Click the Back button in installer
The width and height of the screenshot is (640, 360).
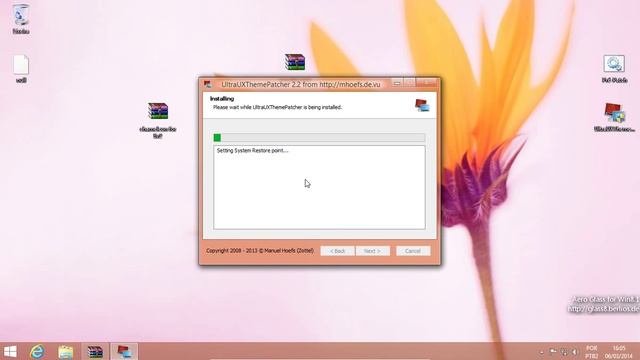(x=338, y=251)
